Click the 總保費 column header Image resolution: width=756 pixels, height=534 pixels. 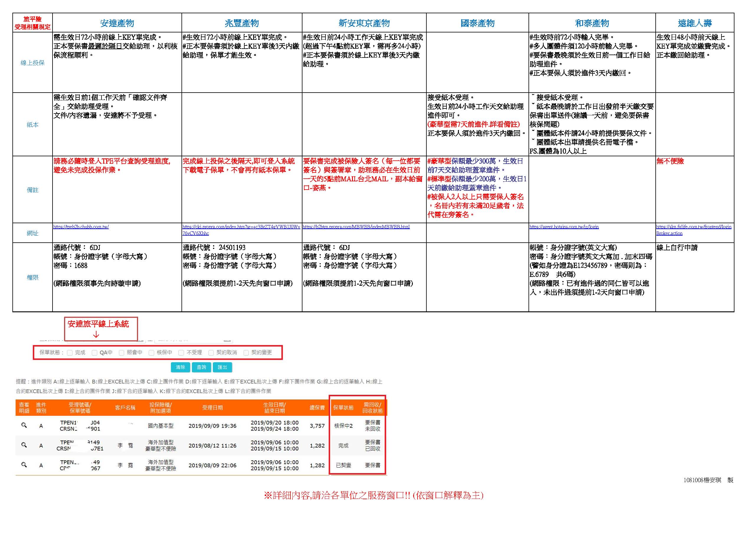[x=318, y=408]
